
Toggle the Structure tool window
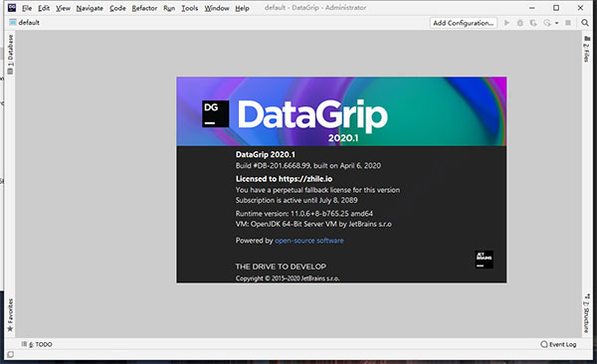[587, 313]
